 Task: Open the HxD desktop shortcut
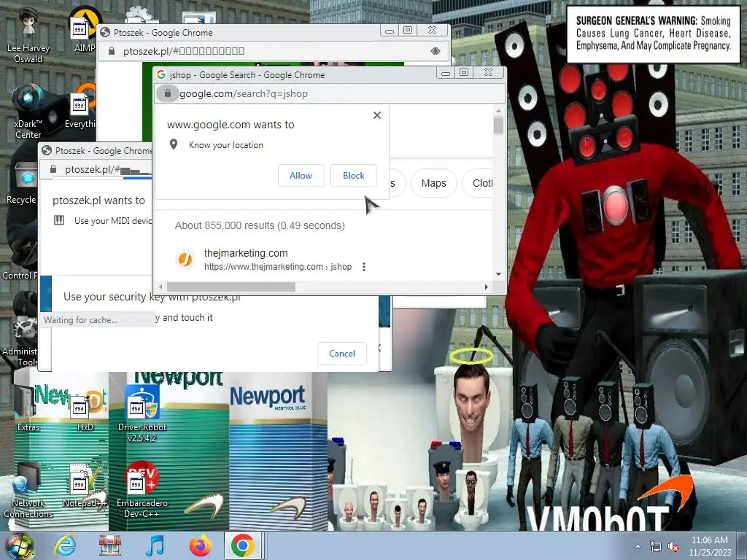point(85,412)
